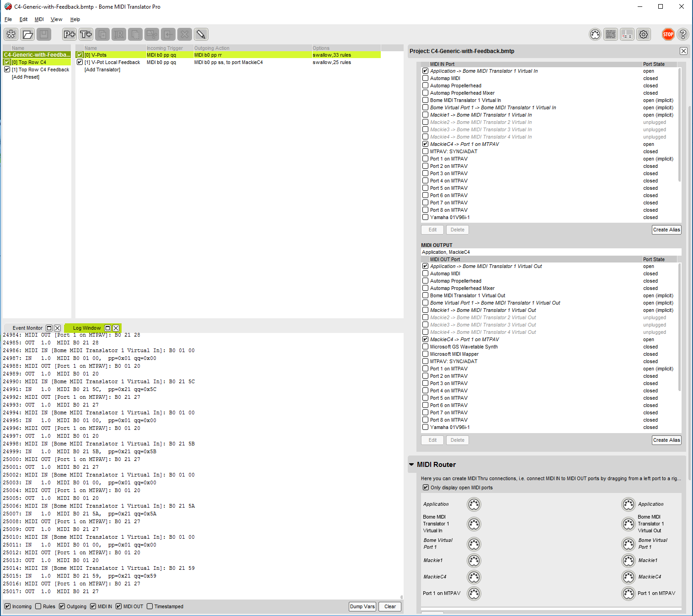The width and height of the screenshot is (693, 616).
Task: Uncheck the V-Pots translator checkbox
Action: [x=80, y=55]
